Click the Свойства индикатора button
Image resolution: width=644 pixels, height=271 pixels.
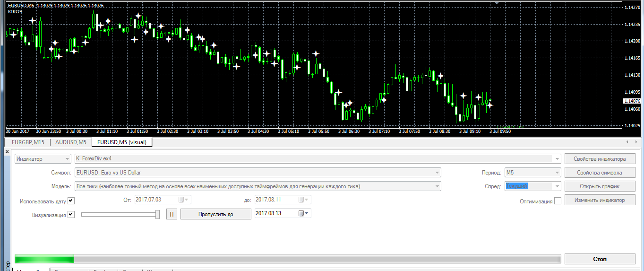click(x=600, y=159)
